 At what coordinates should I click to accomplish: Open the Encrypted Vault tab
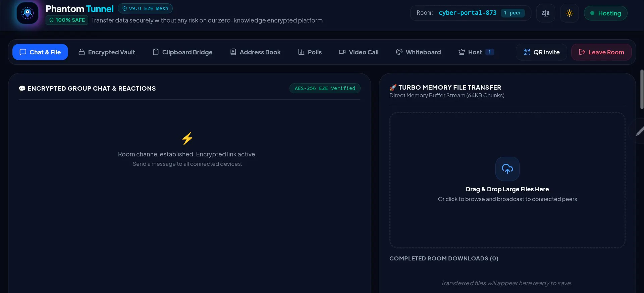coord(107,52)
